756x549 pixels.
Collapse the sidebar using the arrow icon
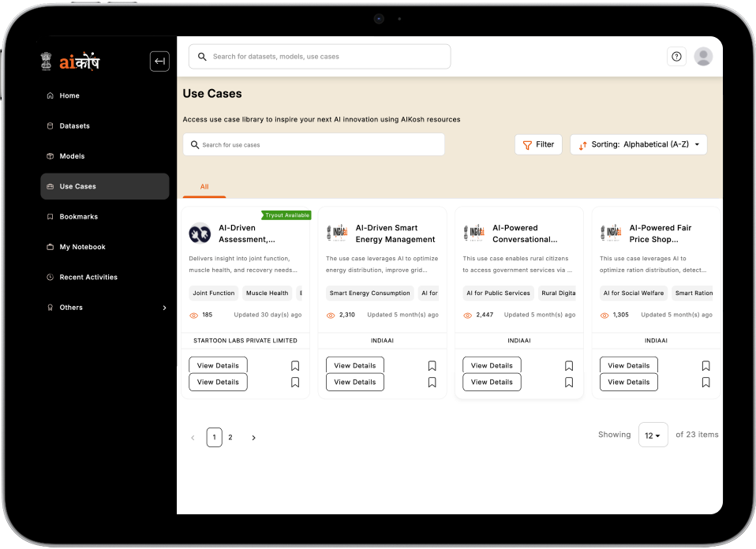point(159,62)
